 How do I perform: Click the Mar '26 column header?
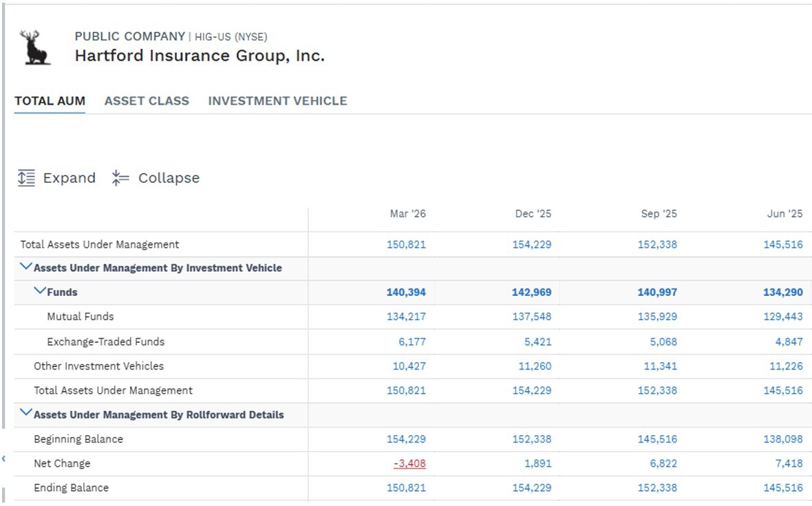(x=408, y=214)
